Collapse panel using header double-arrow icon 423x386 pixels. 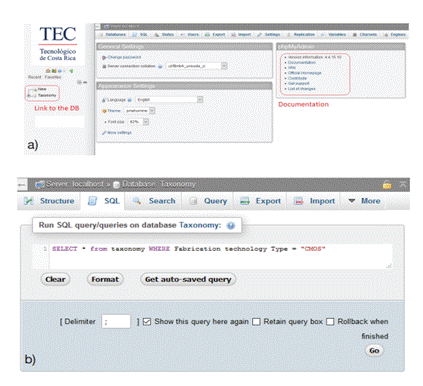click(403, 184)
